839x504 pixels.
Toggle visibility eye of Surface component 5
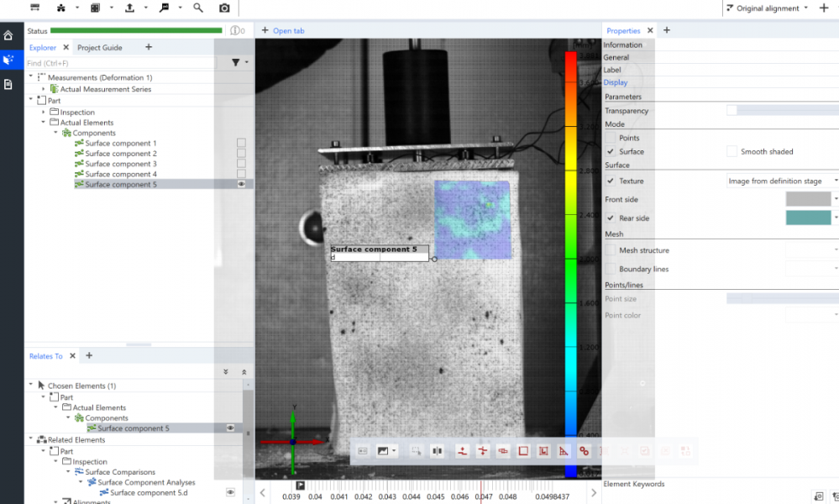pyautogui.click(x=242, y=184)
